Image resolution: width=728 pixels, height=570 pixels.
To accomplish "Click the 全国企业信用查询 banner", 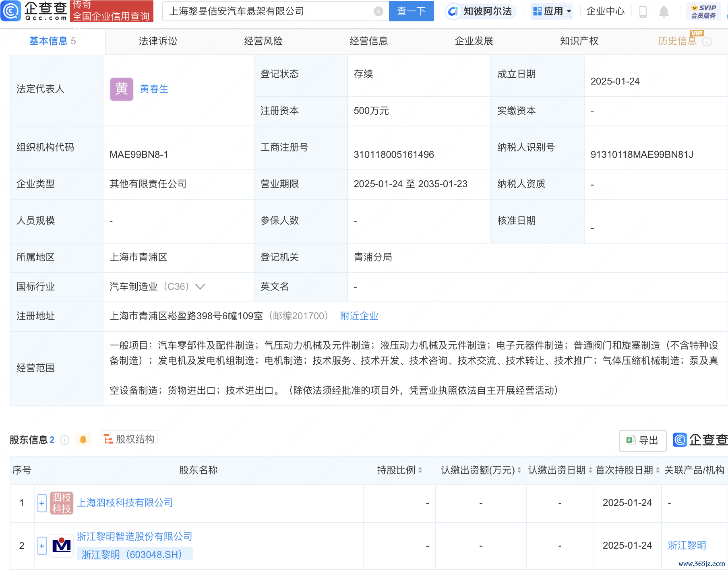I will [112, 11].
